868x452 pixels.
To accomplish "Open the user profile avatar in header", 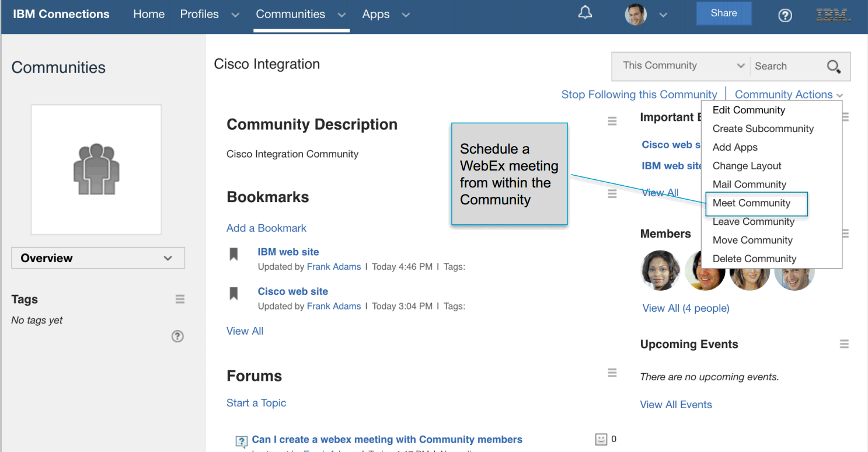I will 636,15.
